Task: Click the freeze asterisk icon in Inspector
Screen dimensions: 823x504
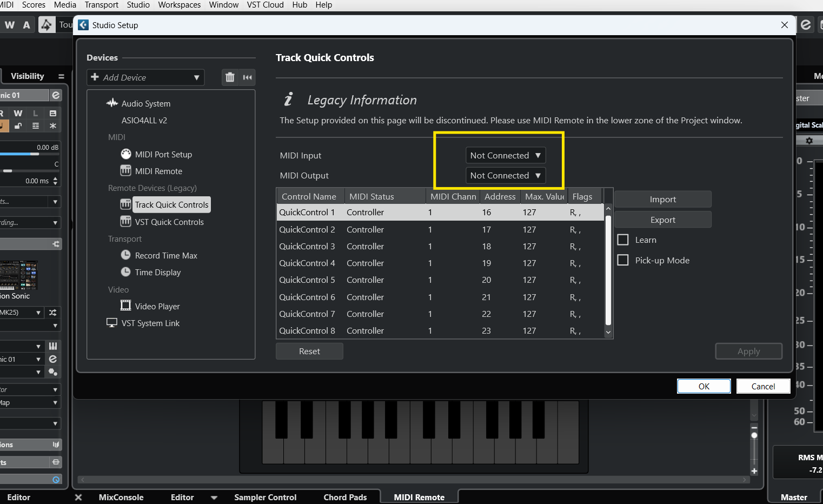Action: [x=53, y=126]
